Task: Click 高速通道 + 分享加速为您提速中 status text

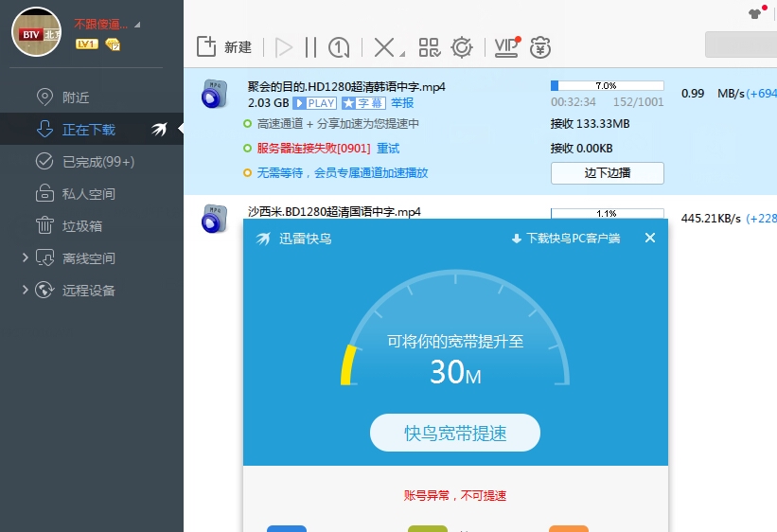Action: click(x=338, y=123)
